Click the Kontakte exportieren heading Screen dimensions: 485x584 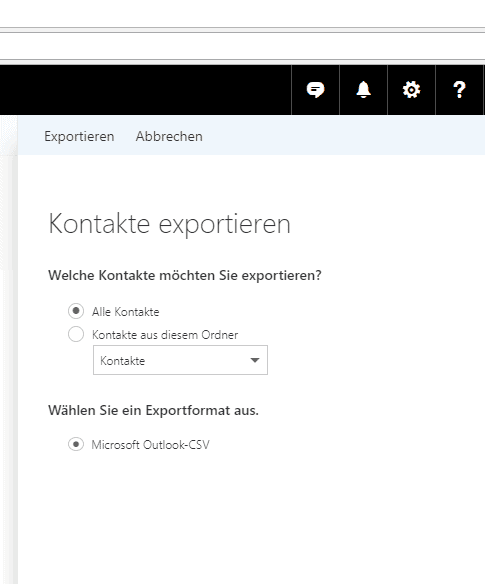click(x=169, y=224)
